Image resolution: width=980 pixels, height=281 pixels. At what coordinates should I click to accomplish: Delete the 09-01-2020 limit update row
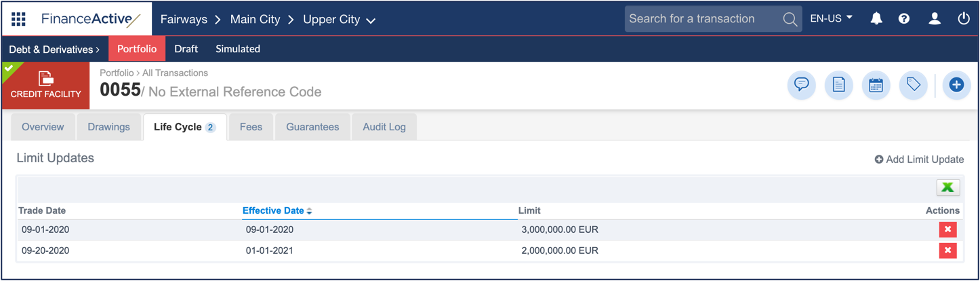point(947,229)
